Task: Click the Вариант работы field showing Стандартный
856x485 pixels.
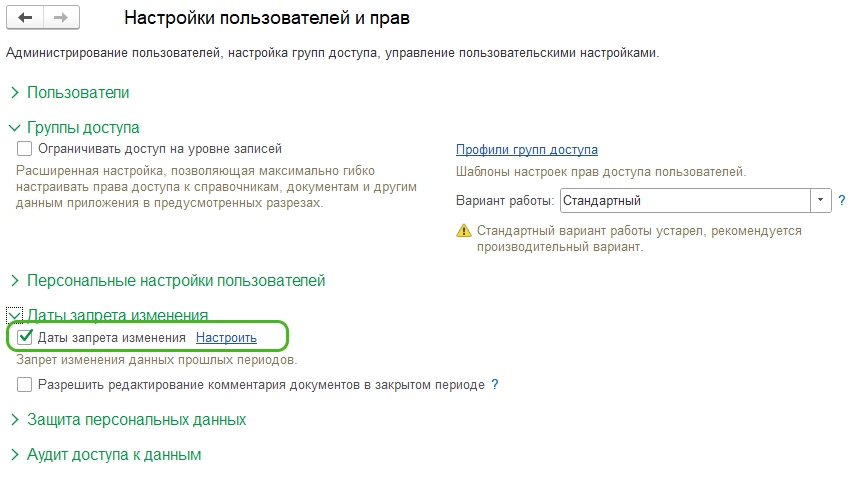Action: click(685, 200)
